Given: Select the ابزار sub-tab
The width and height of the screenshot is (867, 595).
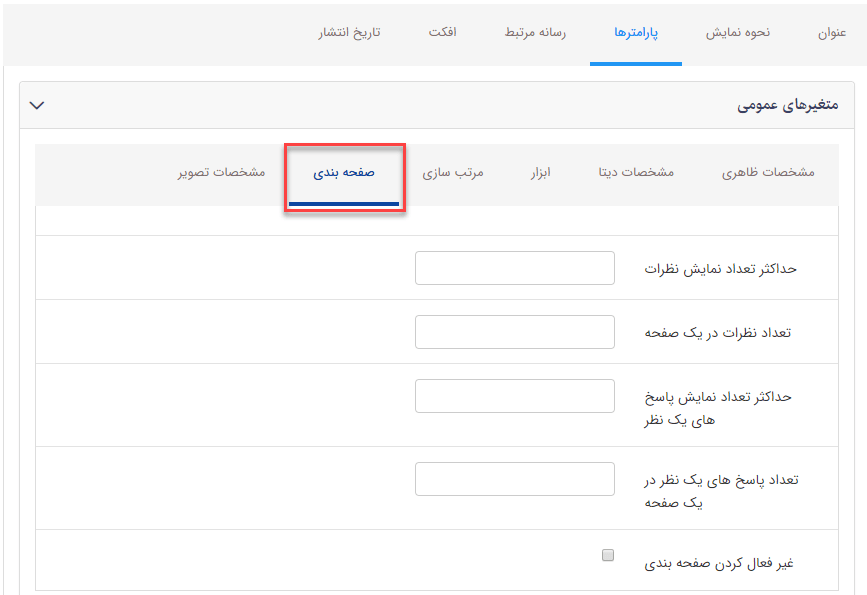Looking at the screenshot, I should coord(540,172).
